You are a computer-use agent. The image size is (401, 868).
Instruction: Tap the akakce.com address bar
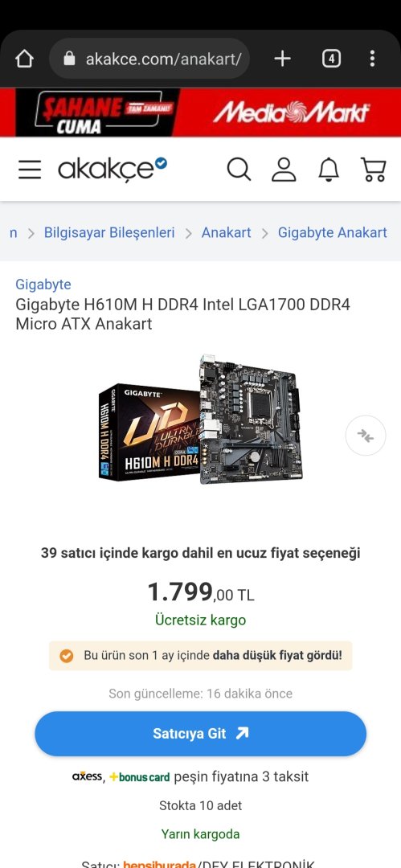pyautogui.click(x=149, y=59)
